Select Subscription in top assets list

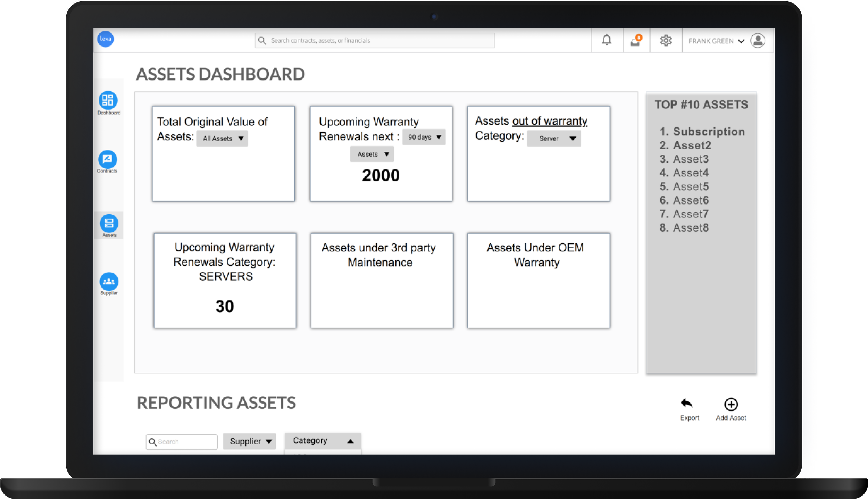pyautogui.click(x=709, y=132)
